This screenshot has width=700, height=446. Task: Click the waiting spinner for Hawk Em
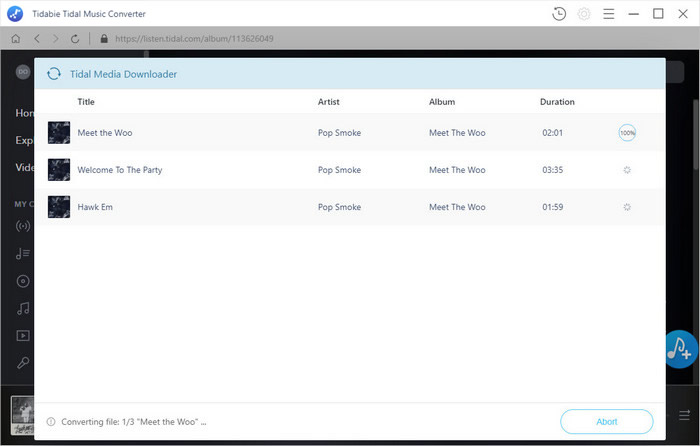coord(627,207)
